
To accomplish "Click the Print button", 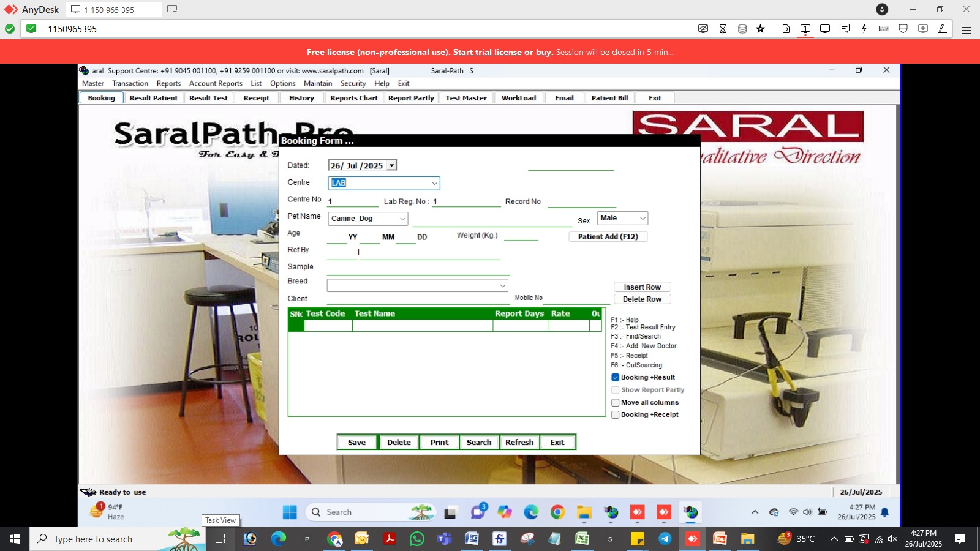I will pos(439,443).
